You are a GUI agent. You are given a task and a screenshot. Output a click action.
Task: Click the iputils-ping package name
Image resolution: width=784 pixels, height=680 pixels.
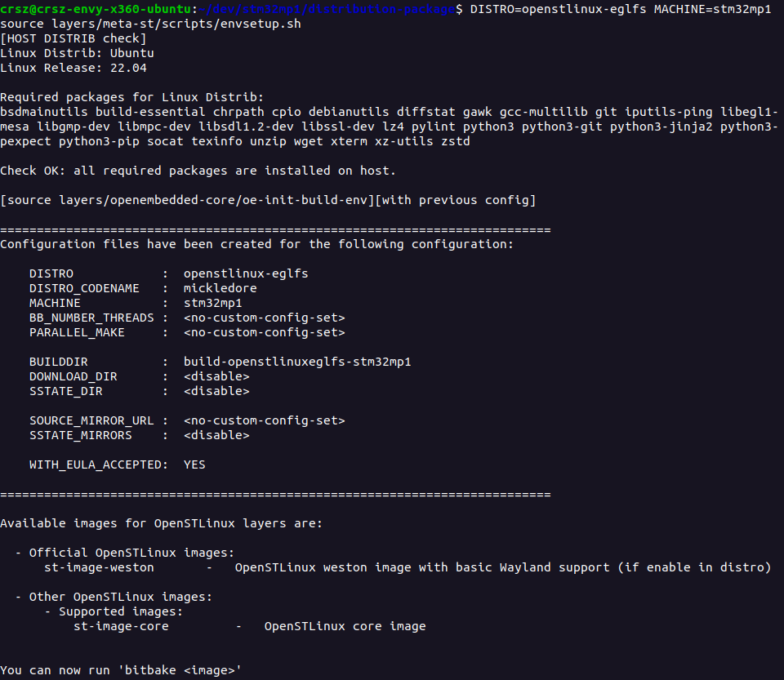(669, 112)
